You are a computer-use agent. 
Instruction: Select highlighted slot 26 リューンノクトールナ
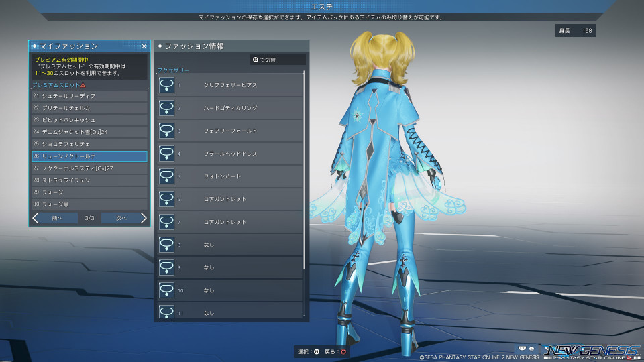89,156
